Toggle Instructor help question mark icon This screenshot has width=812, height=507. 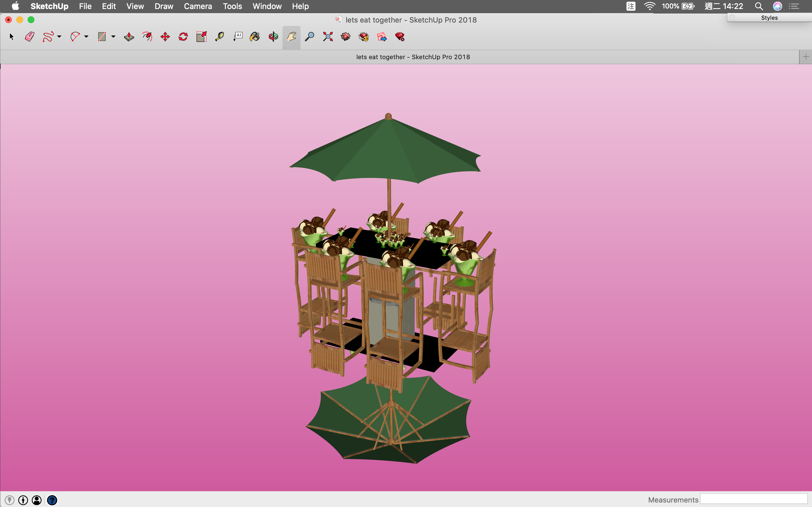pyautogui.click(x=52, y=500)
